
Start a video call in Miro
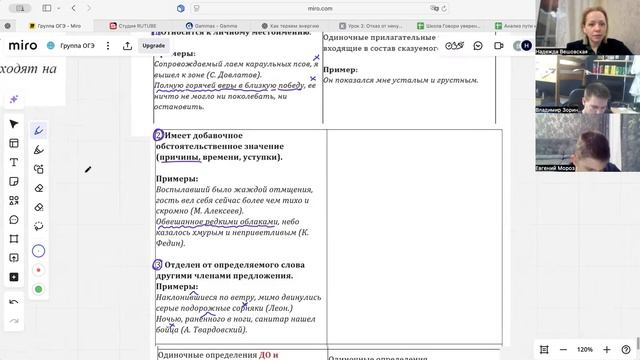coord(499,46)
